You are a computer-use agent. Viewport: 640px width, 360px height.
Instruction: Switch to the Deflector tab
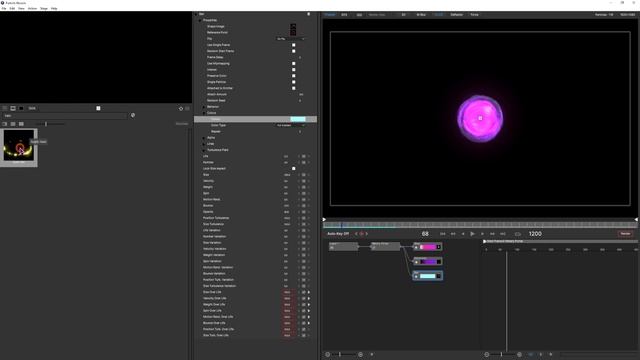click(456, 15)
